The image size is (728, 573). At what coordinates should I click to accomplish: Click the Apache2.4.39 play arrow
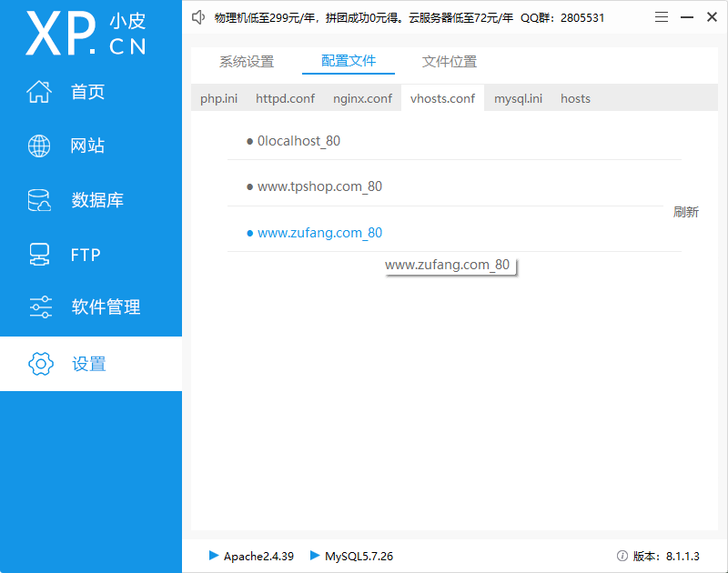tap(214, 556)
